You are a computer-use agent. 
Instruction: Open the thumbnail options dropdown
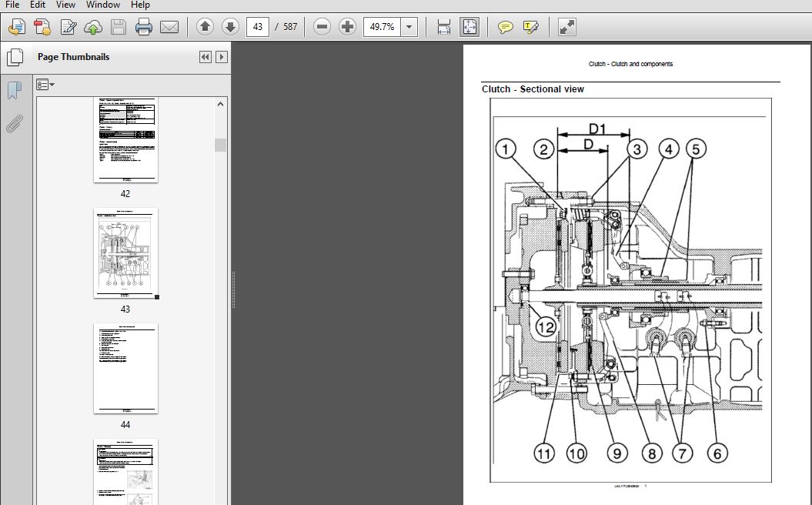[x=45, y=85]
